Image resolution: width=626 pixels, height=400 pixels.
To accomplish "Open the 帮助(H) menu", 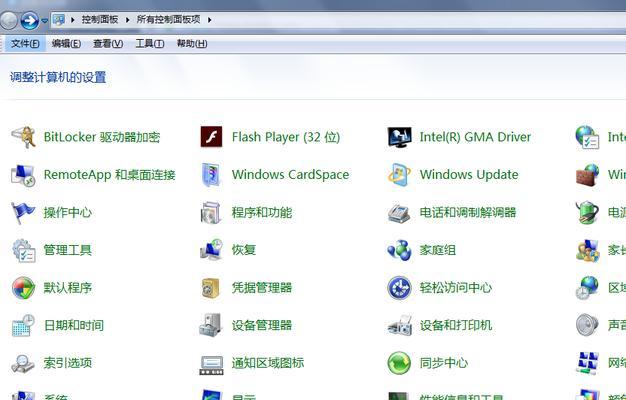I will coord(192,44).
